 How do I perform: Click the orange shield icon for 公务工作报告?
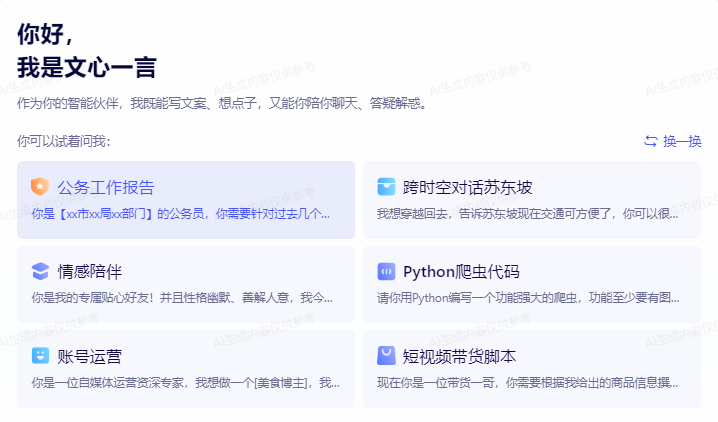tap(40, 187)
